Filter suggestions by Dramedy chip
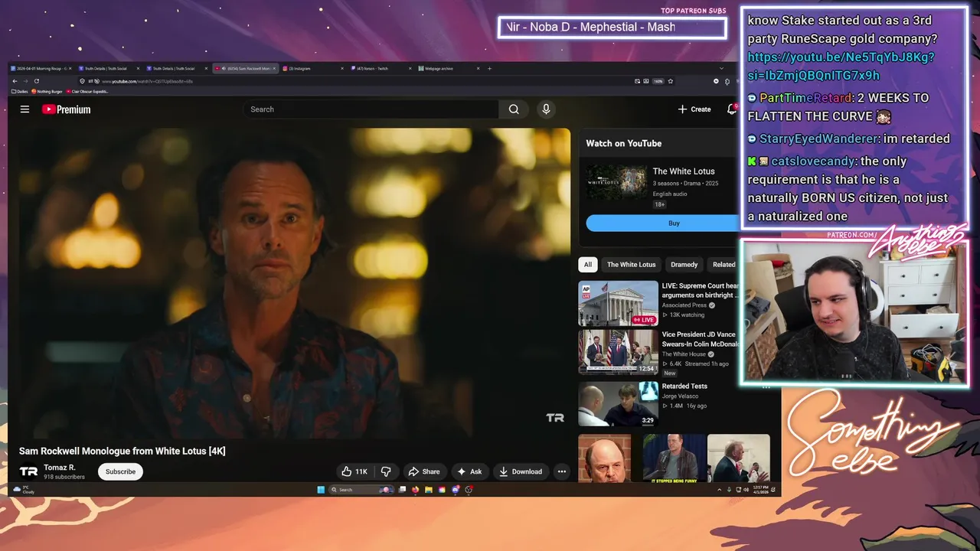 pos(684,265)
